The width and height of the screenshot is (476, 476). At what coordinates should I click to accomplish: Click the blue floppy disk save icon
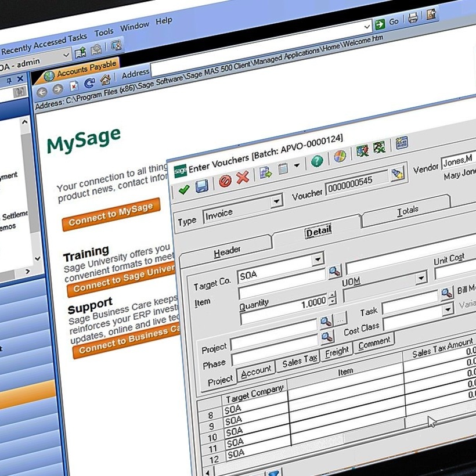(202, 186)
